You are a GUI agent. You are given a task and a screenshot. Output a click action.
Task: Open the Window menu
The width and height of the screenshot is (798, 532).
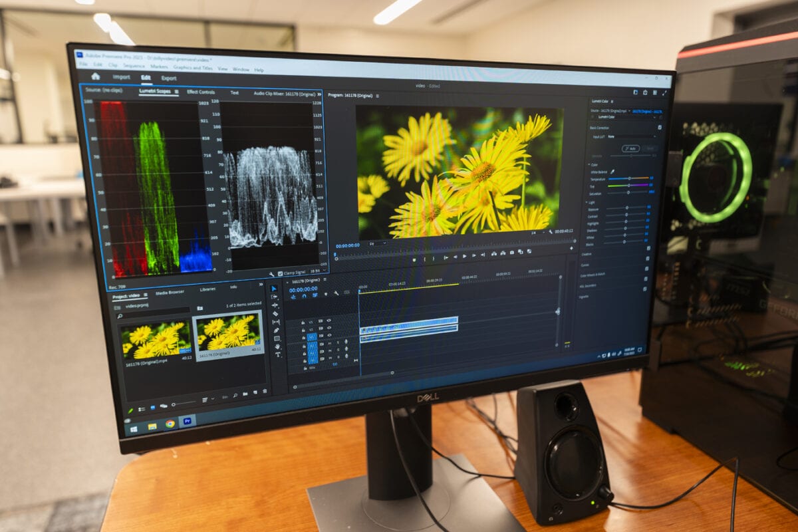[x=241, y=69]
